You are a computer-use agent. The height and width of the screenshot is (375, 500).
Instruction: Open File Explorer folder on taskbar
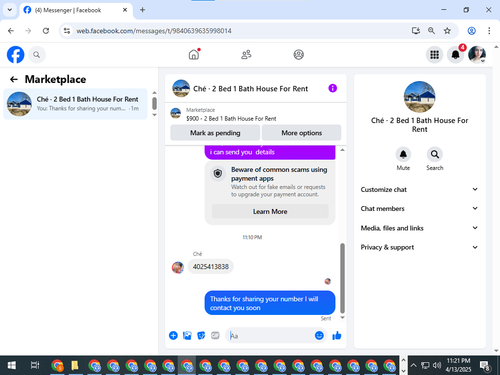pos(75,365)
